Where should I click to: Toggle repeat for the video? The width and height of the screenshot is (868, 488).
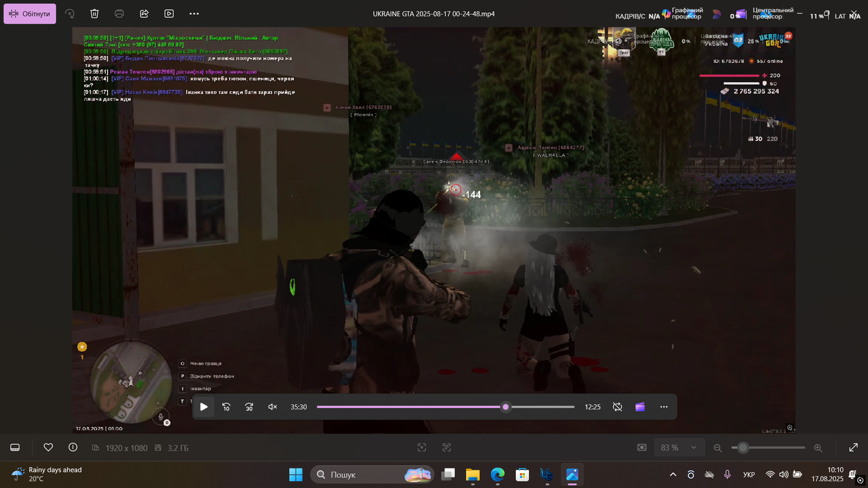[x=617, y=407]
